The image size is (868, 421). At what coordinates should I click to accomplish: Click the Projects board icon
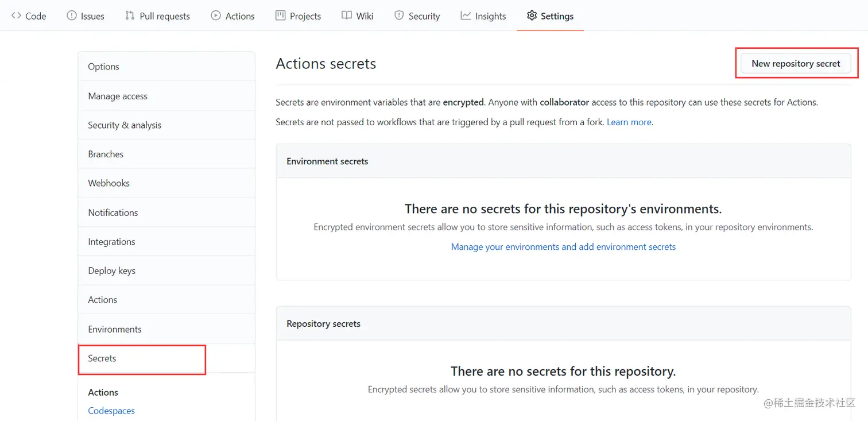280,16
